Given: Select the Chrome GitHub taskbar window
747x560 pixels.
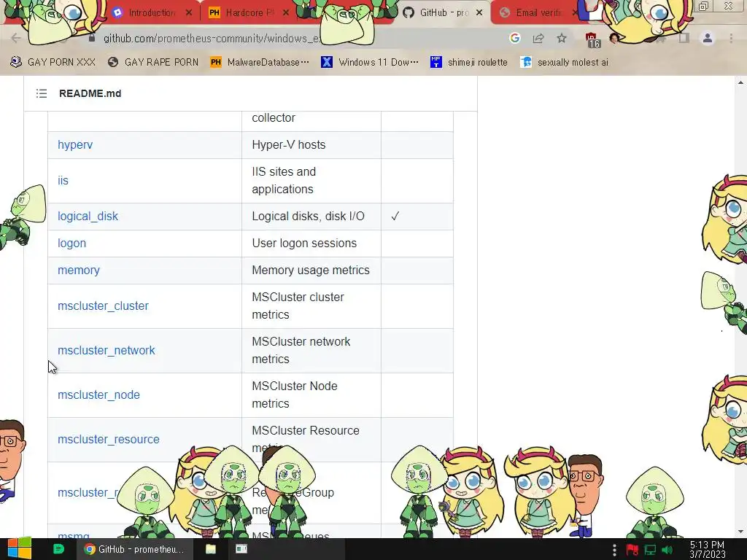Looking at the screenshot, I should point(134,549).
